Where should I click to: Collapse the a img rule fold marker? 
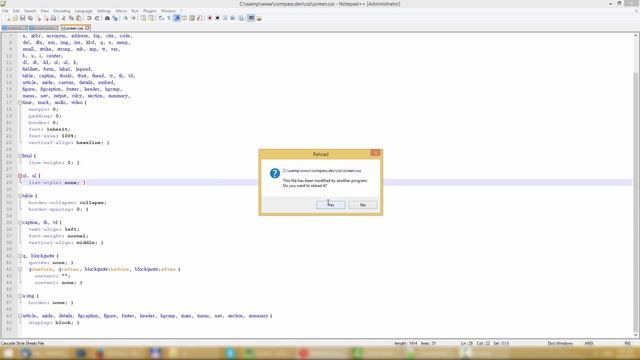point(20,296)
